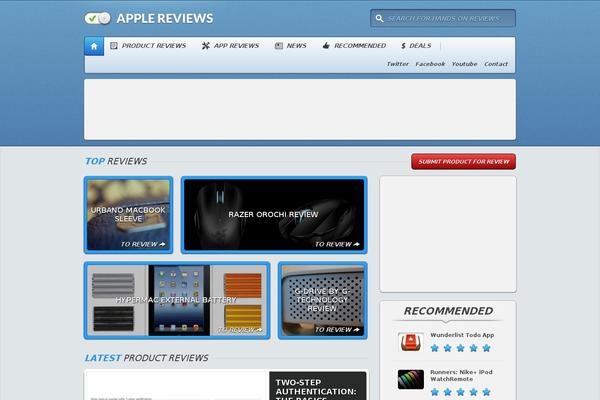
Task: Click the Recommended sidebar heading
Action: (x=448, y=311)
